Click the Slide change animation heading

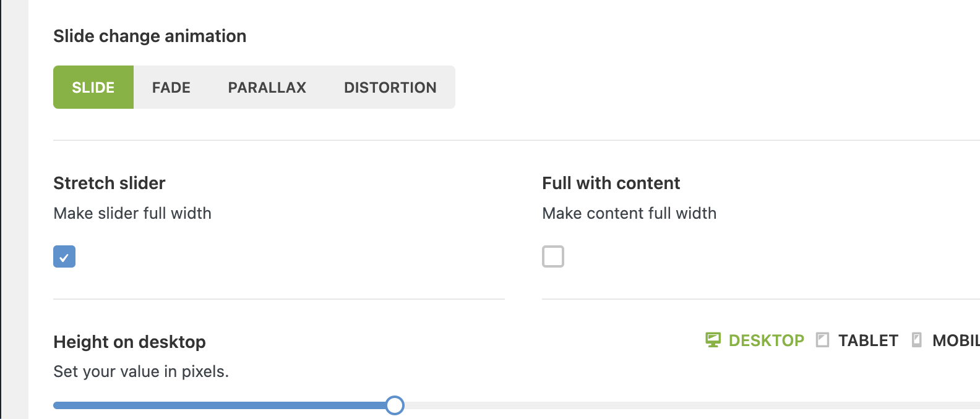150,36
